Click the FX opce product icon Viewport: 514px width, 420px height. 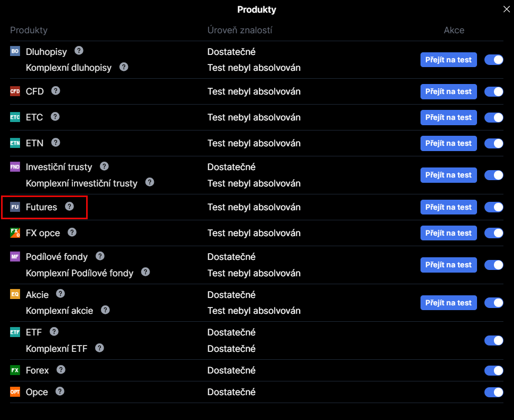15,233
